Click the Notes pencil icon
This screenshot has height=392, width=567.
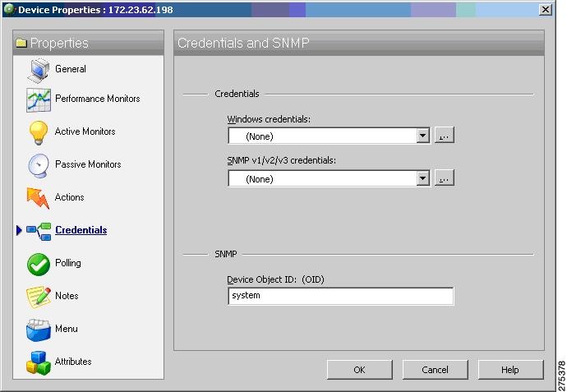point(39,297)
